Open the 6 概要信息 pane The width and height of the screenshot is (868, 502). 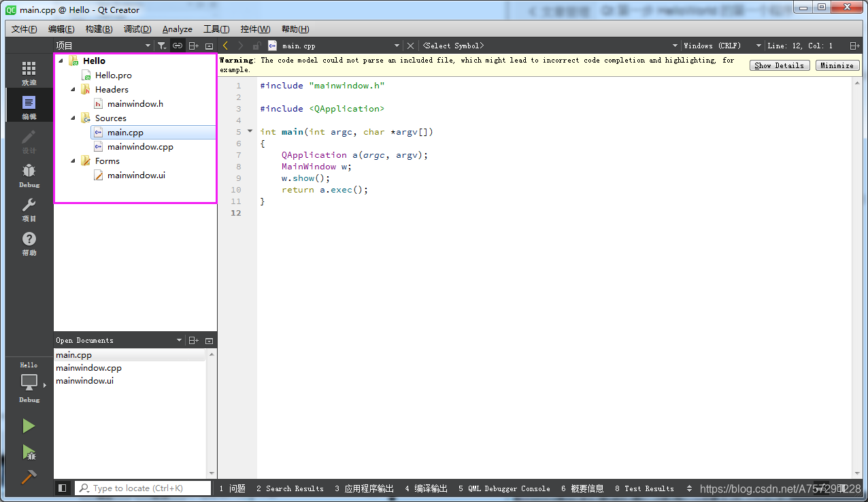point(582,488)
